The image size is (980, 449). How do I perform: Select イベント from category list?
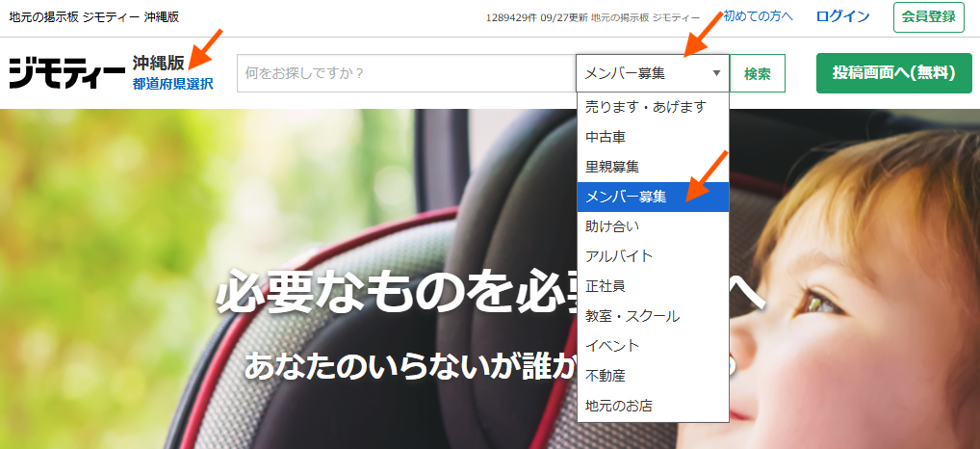[x=612, y=346]
